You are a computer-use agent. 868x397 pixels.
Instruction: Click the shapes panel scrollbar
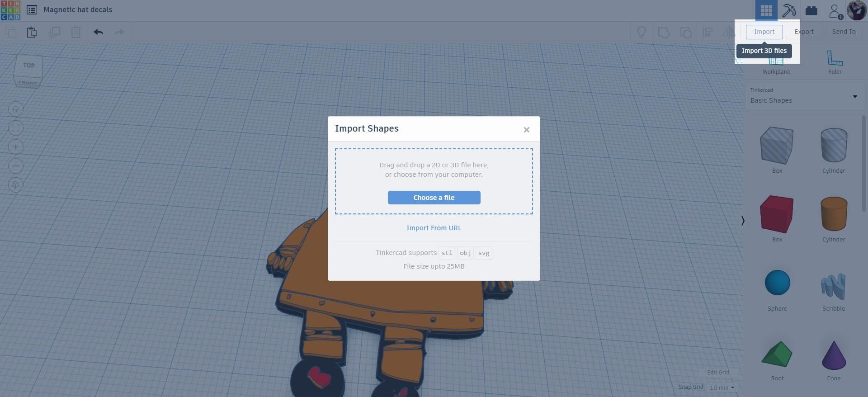(864, 163)
